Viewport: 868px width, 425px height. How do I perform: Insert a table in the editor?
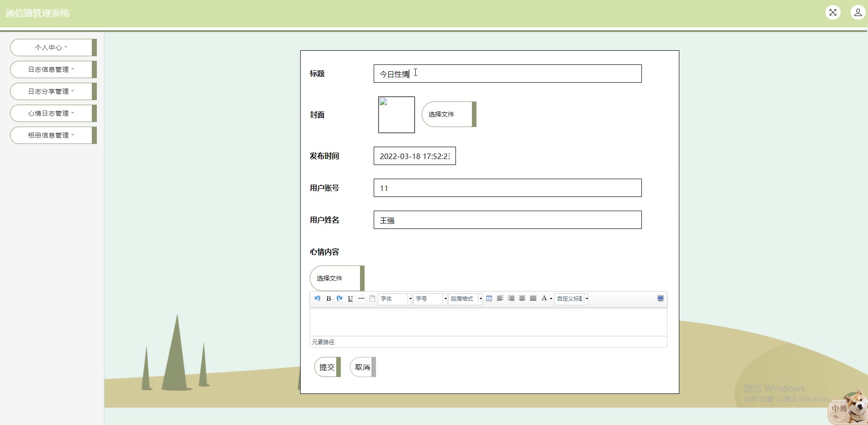click(x=489, y=298)
